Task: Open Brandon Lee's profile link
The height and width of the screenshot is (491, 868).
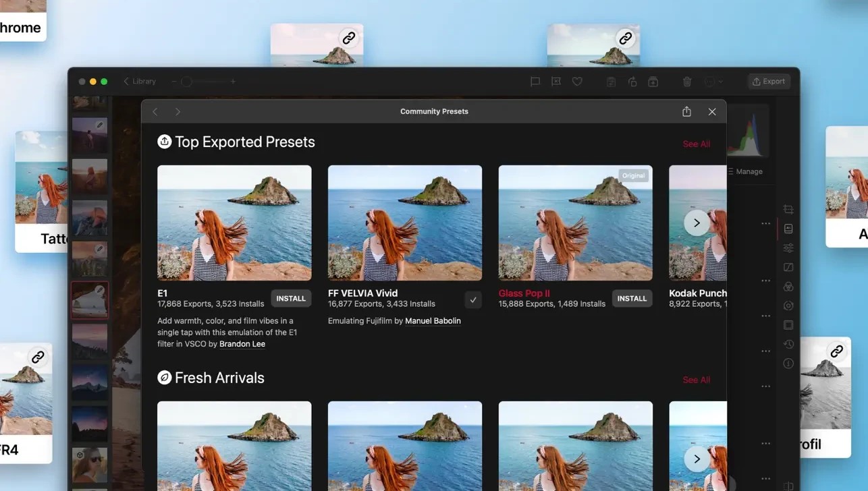Action: 242,344
